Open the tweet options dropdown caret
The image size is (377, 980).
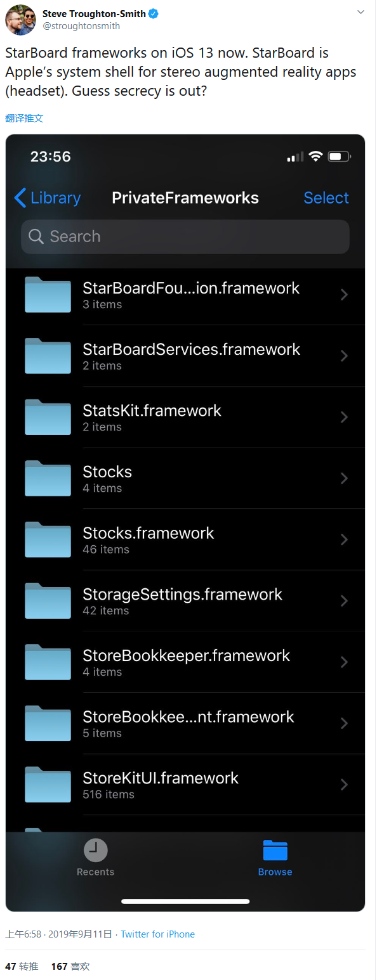pyautogui.click(x=360, y=13)
